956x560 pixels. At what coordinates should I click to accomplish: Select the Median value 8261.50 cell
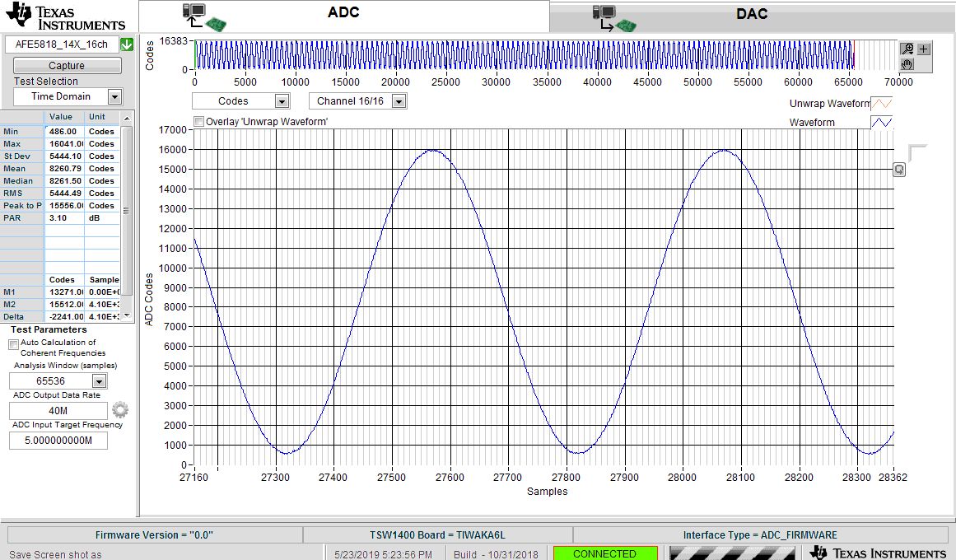[x=64, y=180]
